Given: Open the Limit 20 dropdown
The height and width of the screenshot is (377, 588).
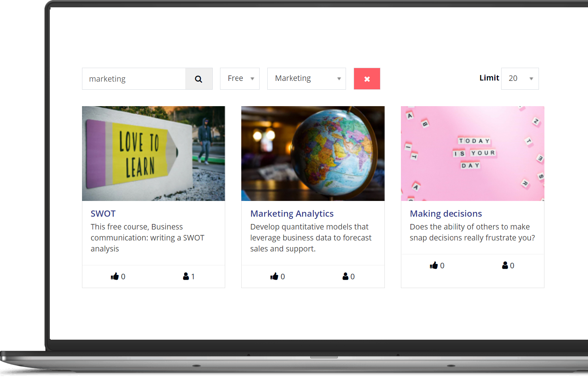Looking at the screenshot, I should [x=520, y=79].
